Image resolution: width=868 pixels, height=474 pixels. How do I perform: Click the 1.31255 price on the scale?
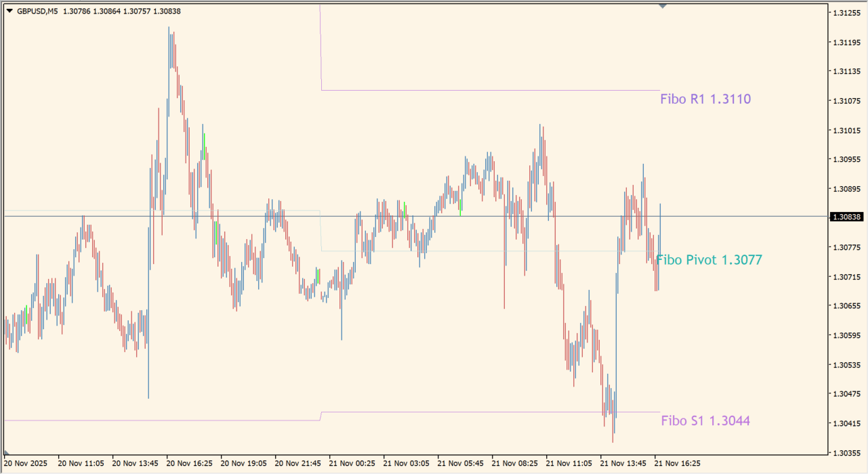point(846,13)
